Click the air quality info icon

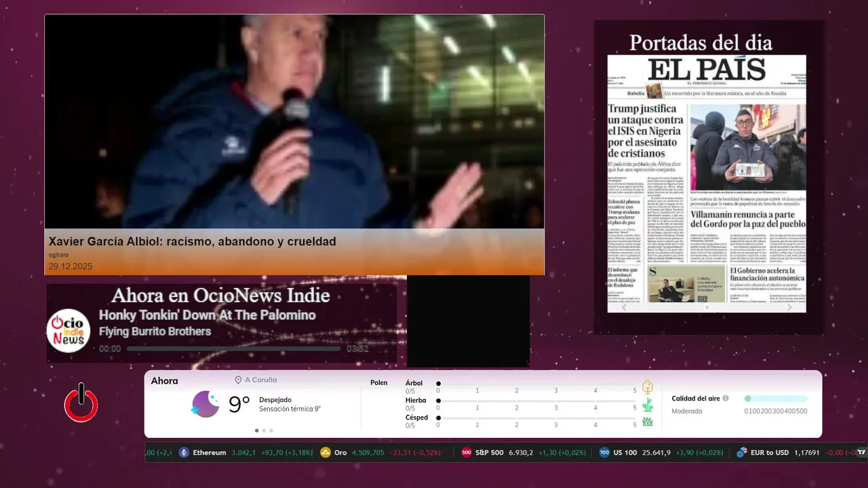point(726,399)
